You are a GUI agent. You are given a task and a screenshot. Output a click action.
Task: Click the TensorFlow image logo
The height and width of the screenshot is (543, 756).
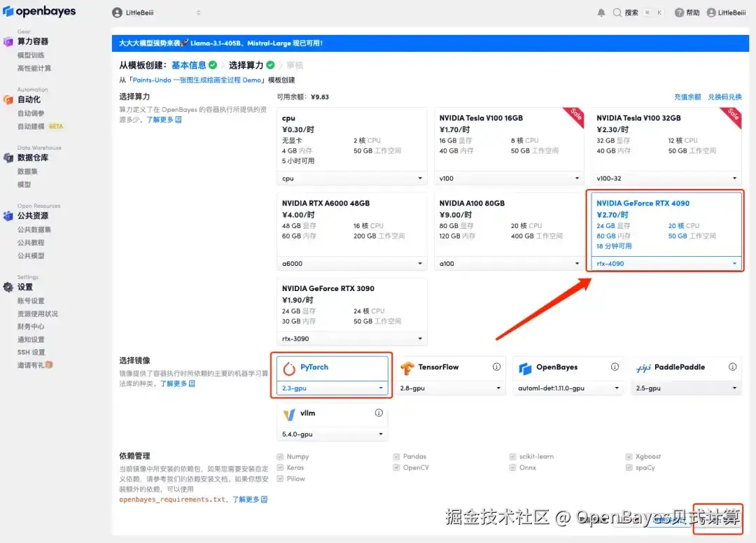tap(407, 368)
